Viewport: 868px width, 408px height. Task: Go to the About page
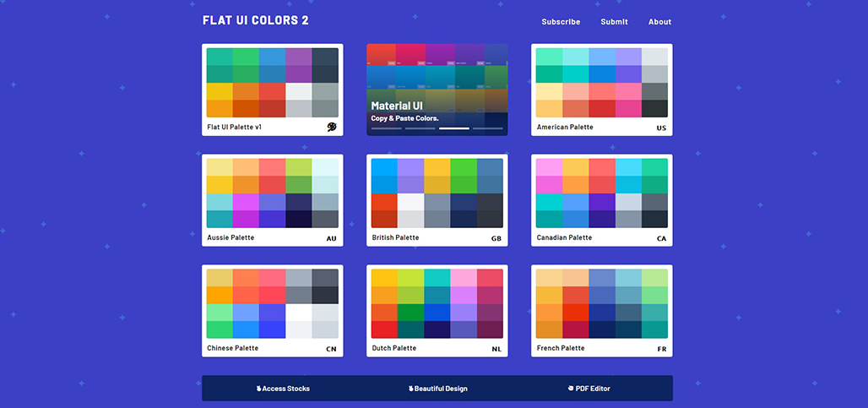click(x=659, y=22)
